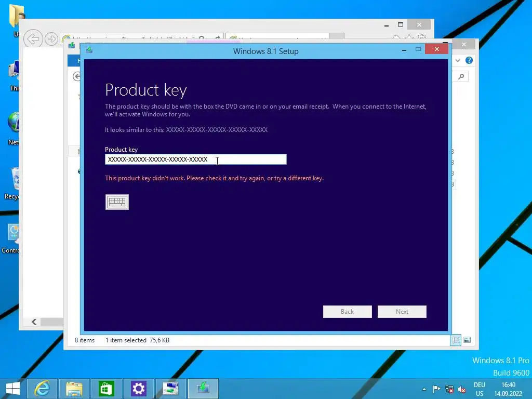
Task: Minimize the Windows 8.1 Setup window
Action: click(404, 50)
